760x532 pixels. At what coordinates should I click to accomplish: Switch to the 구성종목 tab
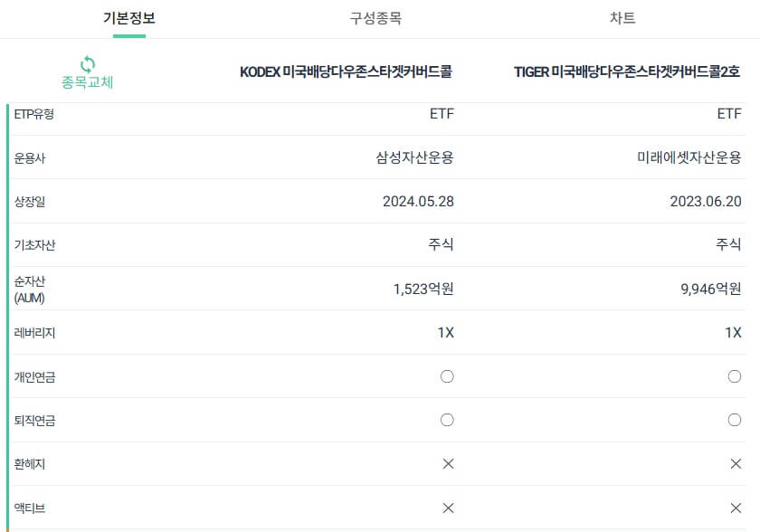coord(375,18)
